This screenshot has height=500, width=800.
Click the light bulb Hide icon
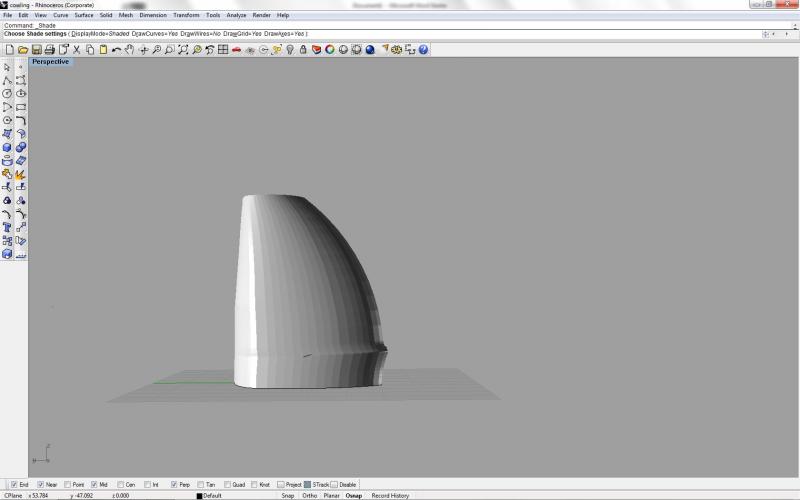pos(290,49)
